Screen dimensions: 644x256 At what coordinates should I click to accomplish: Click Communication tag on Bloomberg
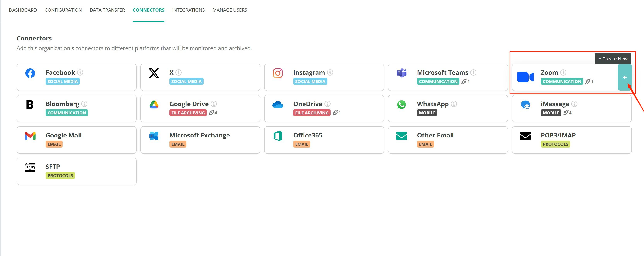coord(67,113)
